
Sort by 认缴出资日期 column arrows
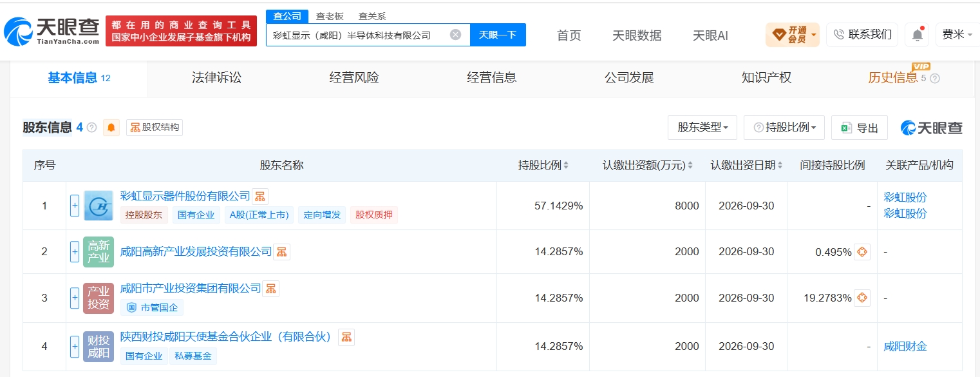click(780, 166)
